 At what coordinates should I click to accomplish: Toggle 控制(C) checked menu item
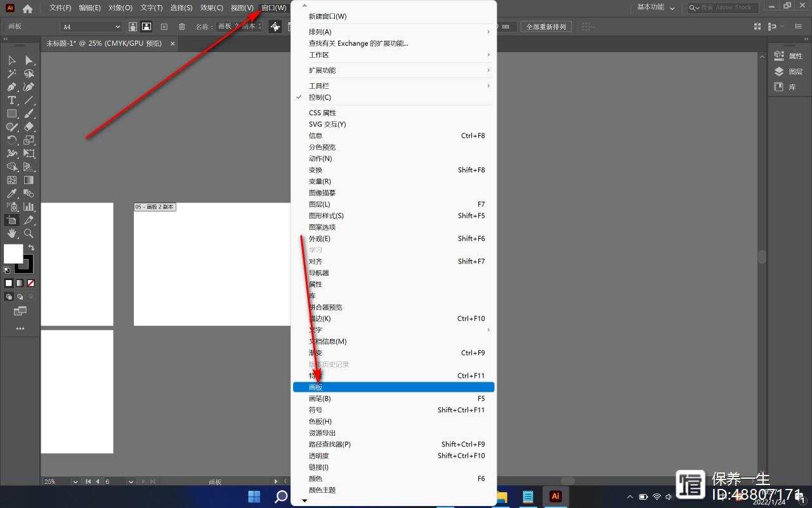(393, 97)
